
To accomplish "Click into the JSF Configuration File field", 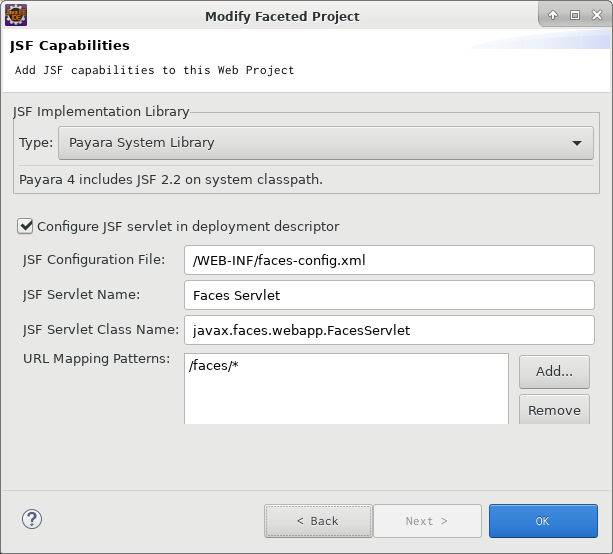I will click(x=389, y=260).
